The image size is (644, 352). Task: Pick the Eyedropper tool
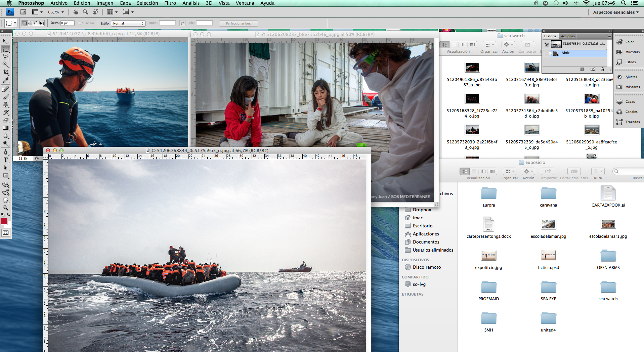(x=6, y=80)
